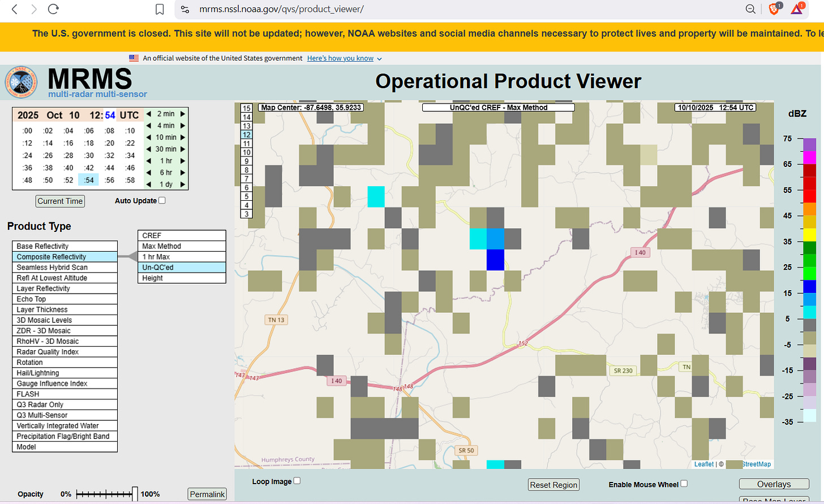824x504 pixels.
Task: Click the Opacity slider handle
Action: click(x=135, y=494)
